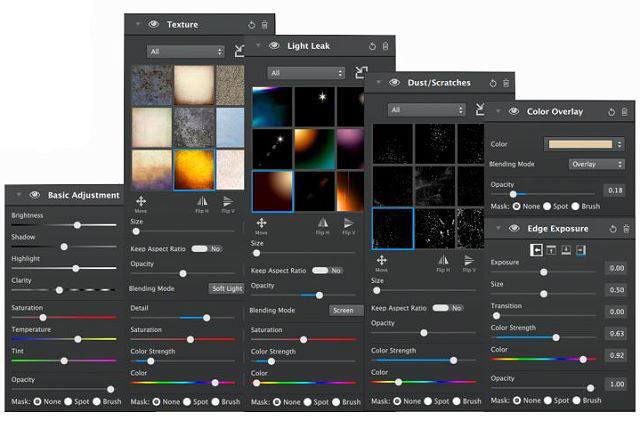Toggle visibility of the Light Leak effect

point(274,46)
